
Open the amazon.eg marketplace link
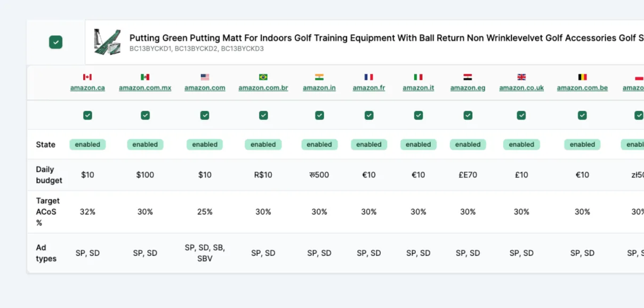468,88
